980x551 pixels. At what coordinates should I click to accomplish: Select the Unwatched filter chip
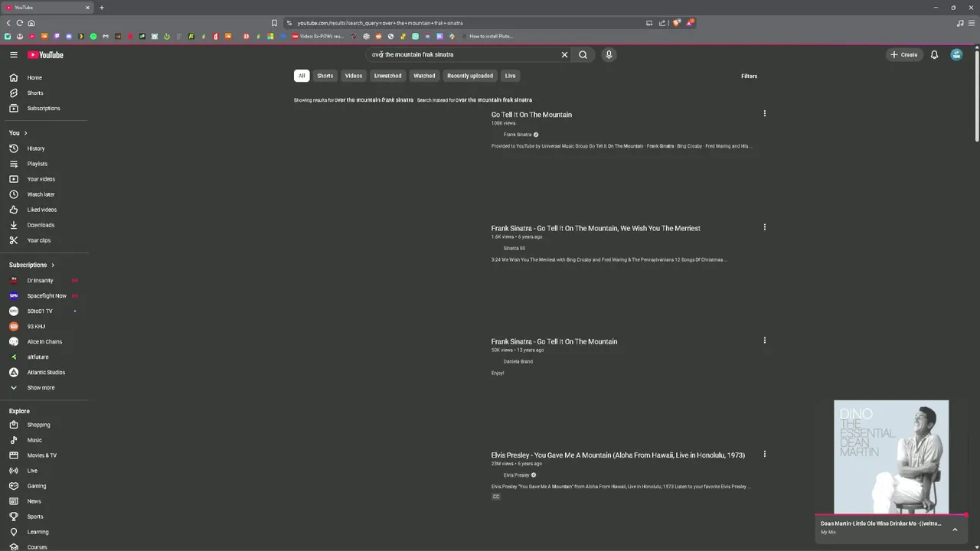point(387,76)
